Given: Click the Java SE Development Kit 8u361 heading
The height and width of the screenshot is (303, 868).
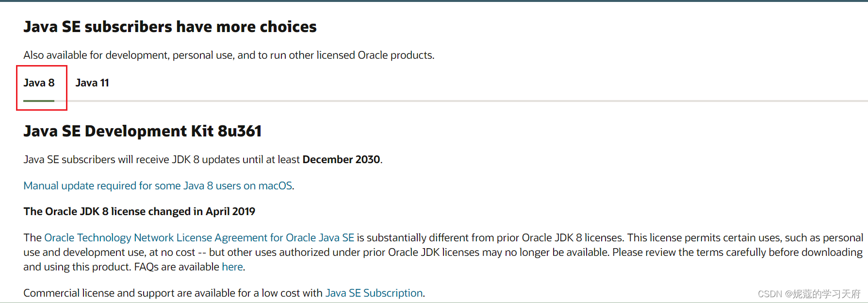Looking at the screenshot, I should tap(143, 131).
